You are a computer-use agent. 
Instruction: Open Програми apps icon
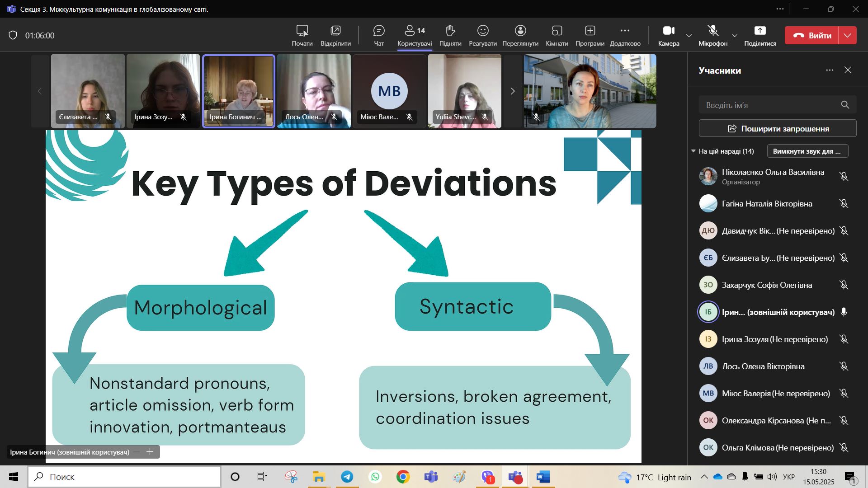pos(590,35)
